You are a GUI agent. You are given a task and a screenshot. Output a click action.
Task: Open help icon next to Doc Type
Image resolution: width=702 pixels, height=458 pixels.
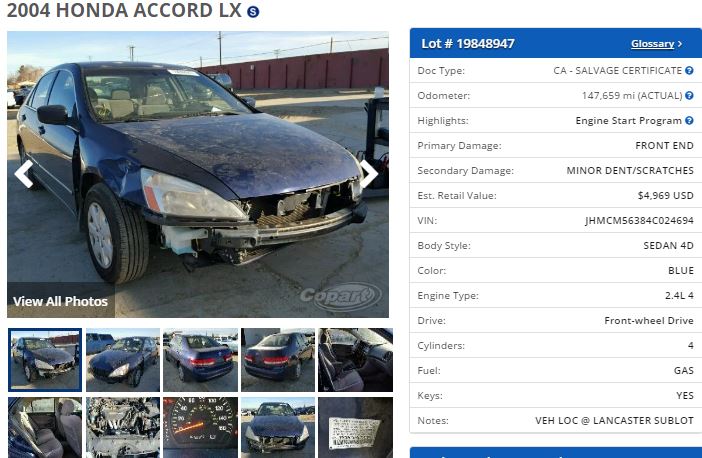coord(689,70)
